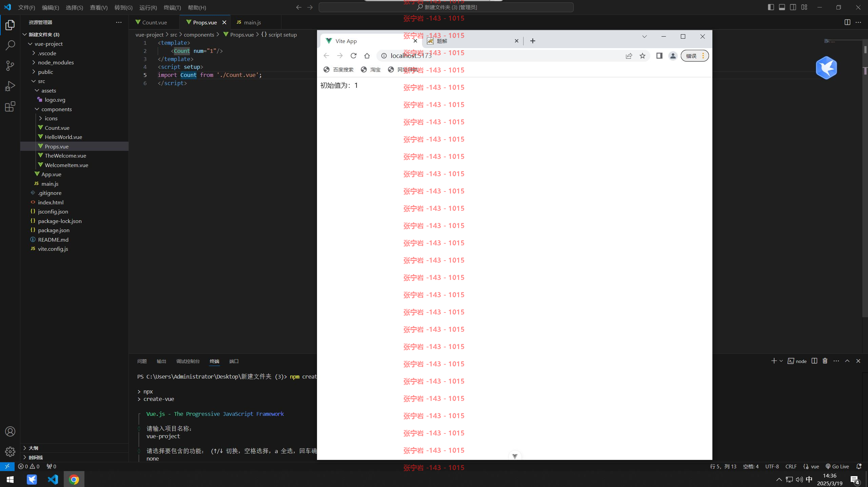Toggle Chrome side panel icon
The height and width of the screenshot is (487, 868).
[659, 56]
